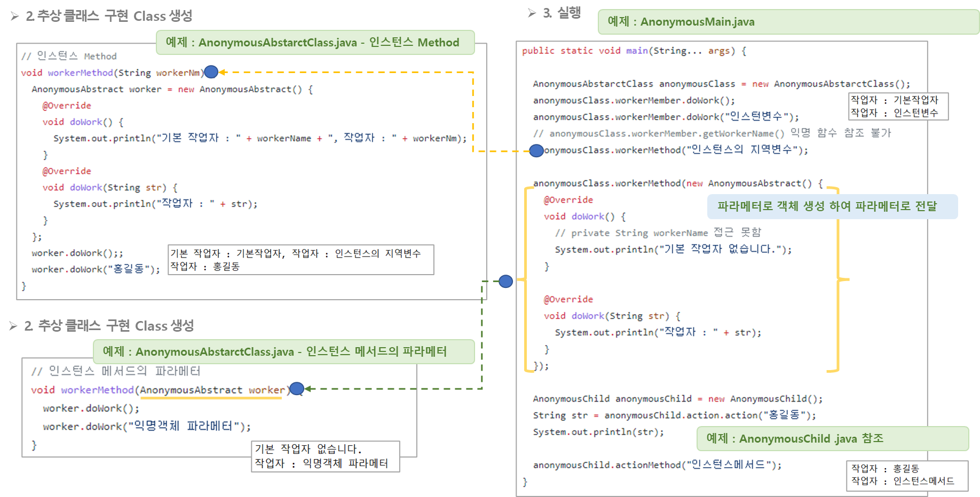Select the 'new AnonymousAbstarctClass();' declaration line
The height and width of the screenshot is (497, 980).
(722, 84)
